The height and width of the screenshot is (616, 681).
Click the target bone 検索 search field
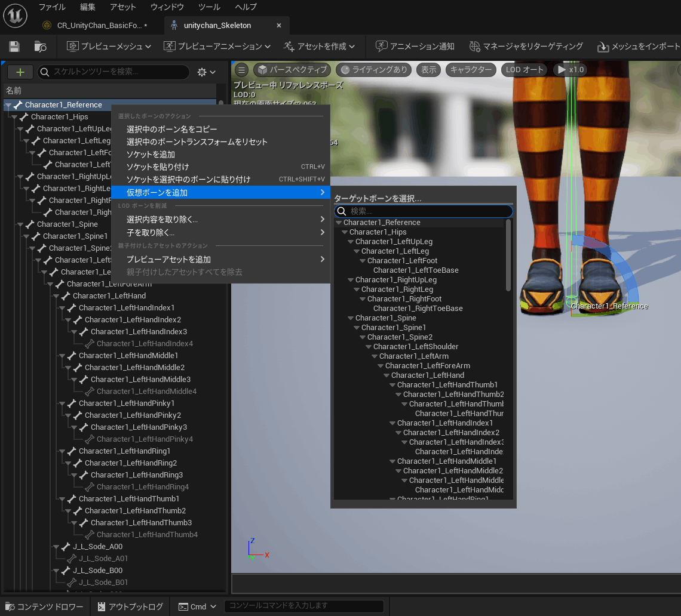424,211
